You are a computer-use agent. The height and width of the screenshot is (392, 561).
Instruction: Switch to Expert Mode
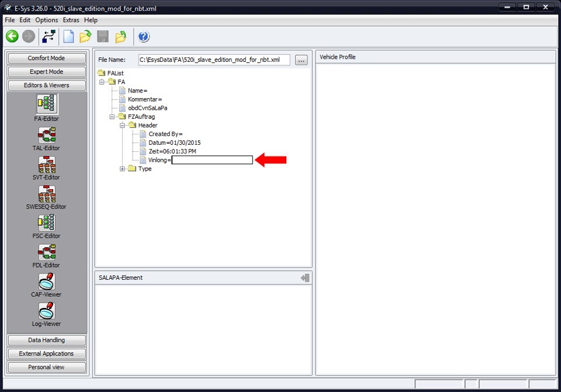[x=47, y=71]
